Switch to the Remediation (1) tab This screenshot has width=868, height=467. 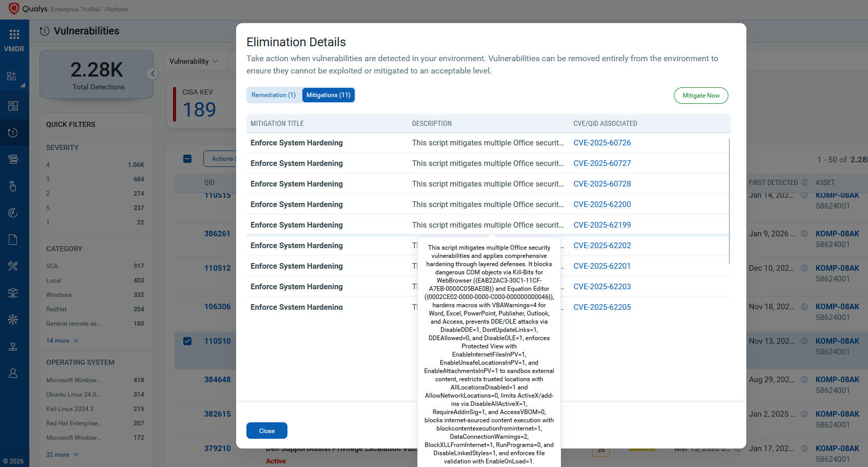point(274,95)
